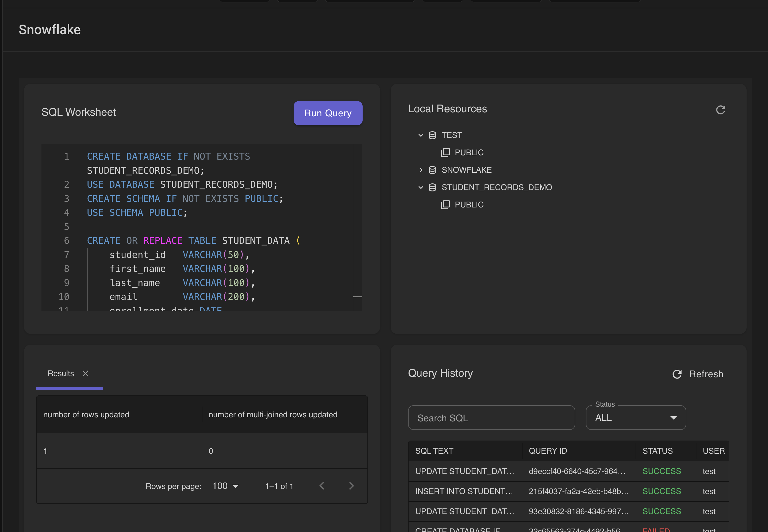This screenshot has width=768, height=532.
Task: Collapse the STUDENT_RECORDS_DEMO database chevron
Action: (421, 187)
